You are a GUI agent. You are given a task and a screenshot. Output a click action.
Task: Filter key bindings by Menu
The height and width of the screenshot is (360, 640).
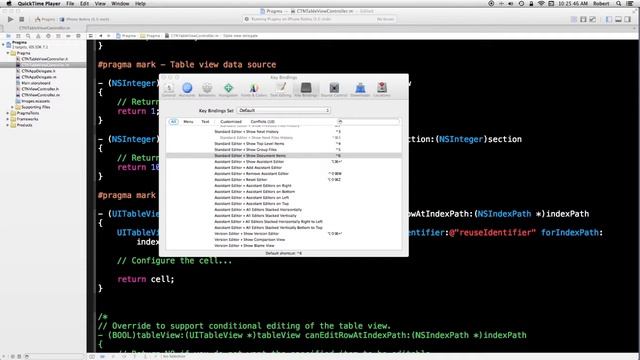(188, 122)
